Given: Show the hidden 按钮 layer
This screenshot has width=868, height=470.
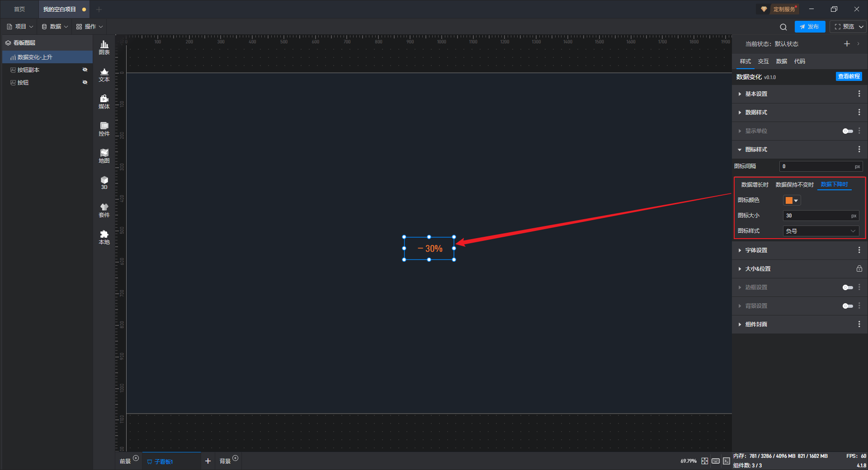Looking at the screenshot, I should click(85, 82).
